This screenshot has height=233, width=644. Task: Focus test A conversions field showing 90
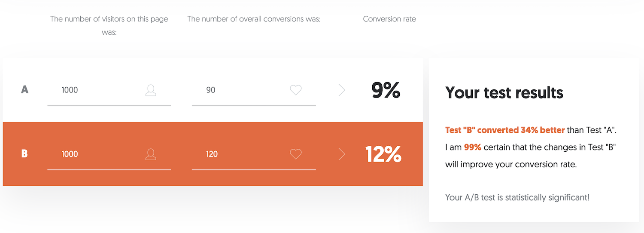(245, 90)
